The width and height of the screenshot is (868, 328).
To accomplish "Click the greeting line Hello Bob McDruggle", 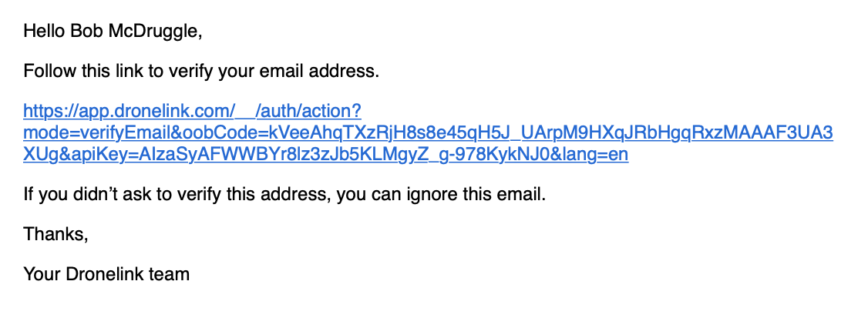I will point(113,32).
